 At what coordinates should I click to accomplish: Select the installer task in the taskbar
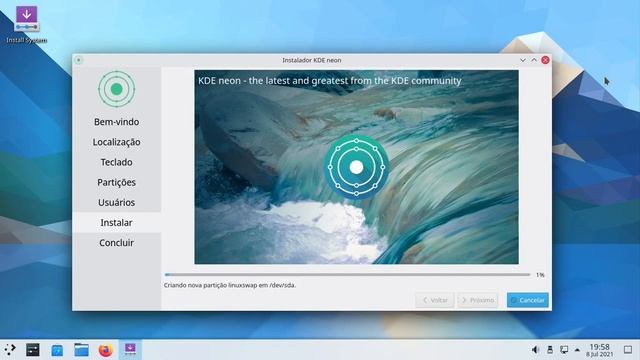tap(130, 349)
